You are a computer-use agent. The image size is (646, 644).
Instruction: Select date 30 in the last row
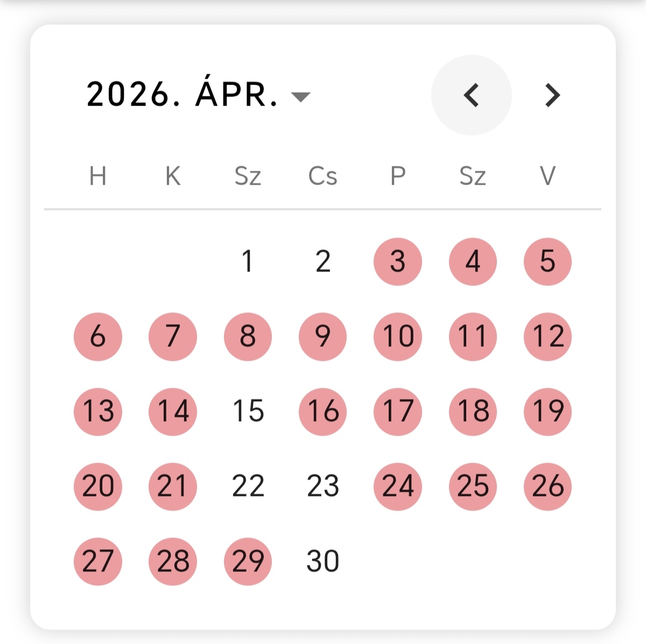coord(323,561)
